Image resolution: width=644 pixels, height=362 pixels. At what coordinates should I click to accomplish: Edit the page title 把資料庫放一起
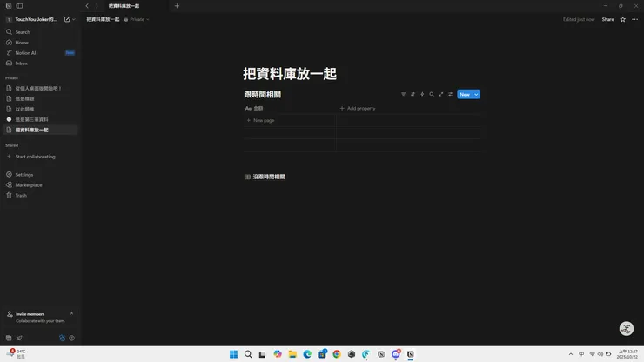[x=290, y=74]
